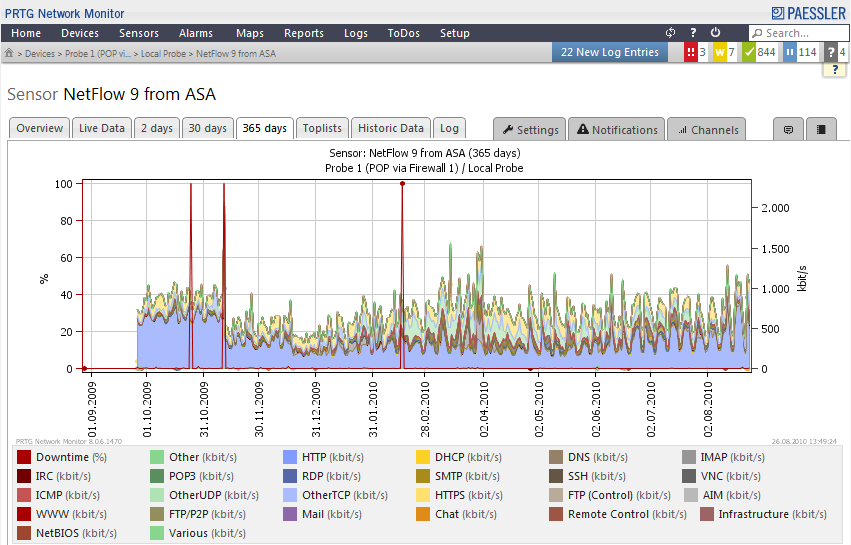The image size is (851, 545).
Task: Click the Remote Control (kbit/s) legend label
Action: point(627,514)
